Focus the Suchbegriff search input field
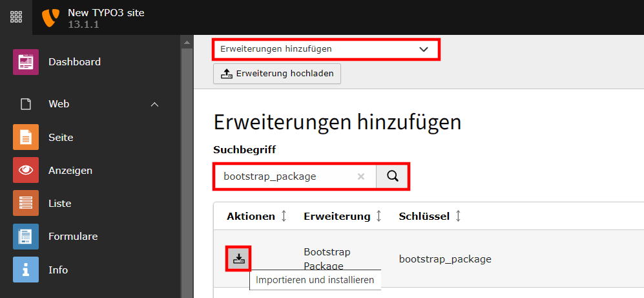The image size is (644, 298). click(x=295, y=176)
